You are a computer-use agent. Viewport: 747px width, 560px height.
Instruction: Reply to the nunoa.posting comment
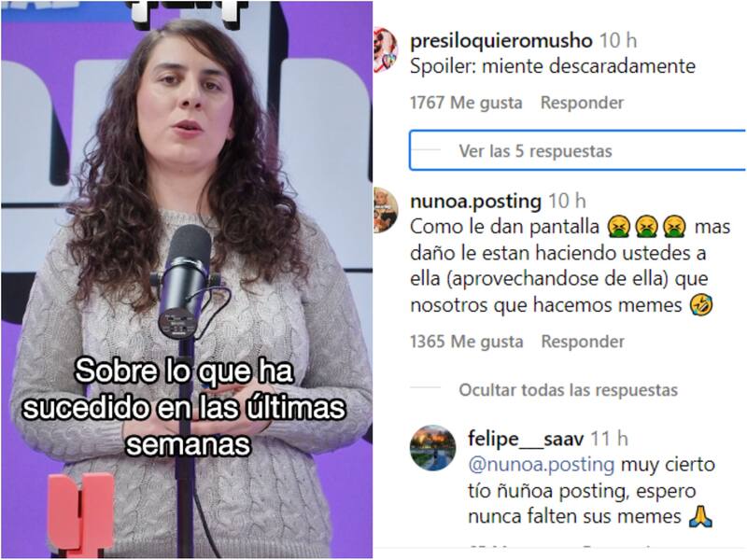coord(583,342)
